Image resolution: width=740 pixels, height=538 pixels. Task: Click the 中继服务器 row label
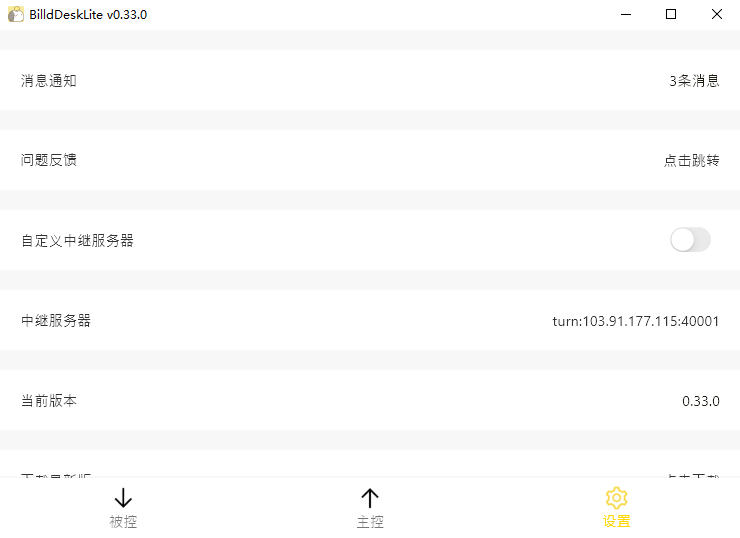pyautogui.click(x=56, y=321)
